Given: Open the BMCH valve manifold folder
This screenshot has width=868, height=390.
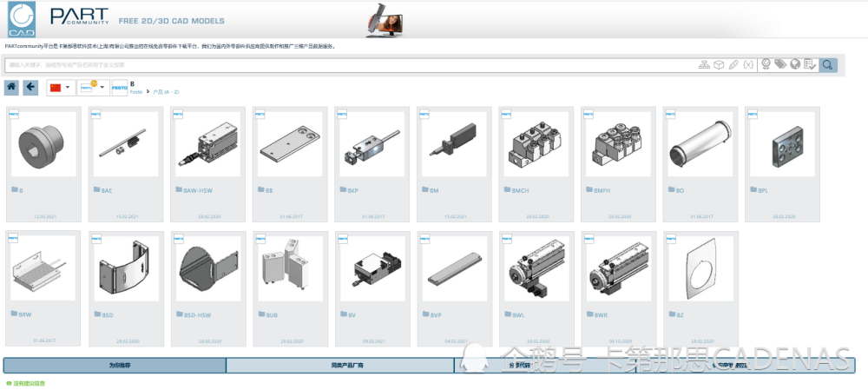Looking at the screenshot, I should (x=536, y=164).
